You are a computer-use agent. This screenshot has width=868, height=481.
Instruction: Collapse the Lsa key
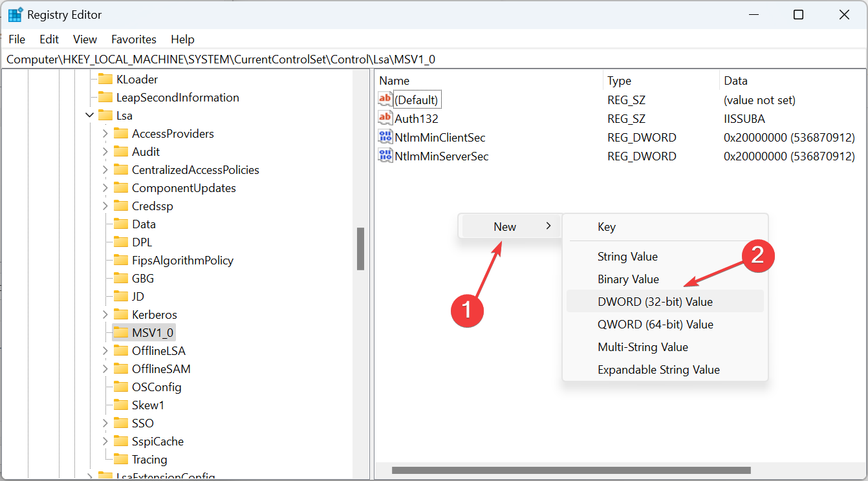coord(89,115)
